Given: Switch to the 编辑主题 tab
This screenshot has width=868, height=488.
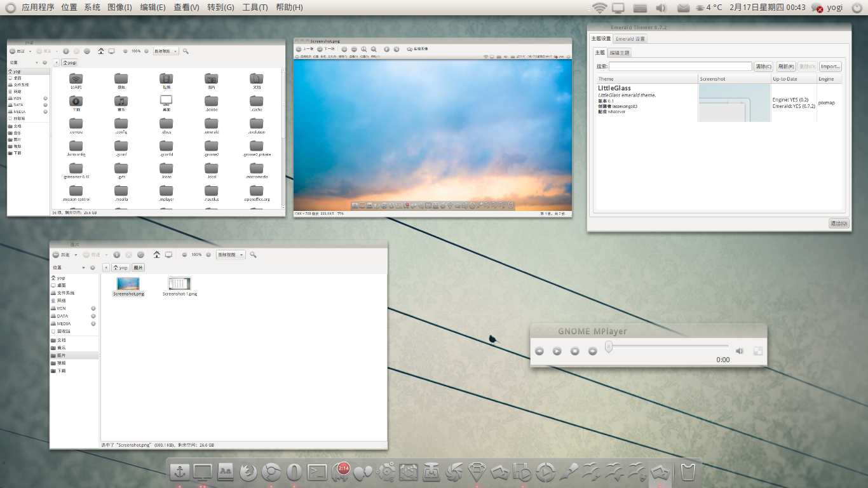Looking at the screenshot, I should (x=620, y=53).
